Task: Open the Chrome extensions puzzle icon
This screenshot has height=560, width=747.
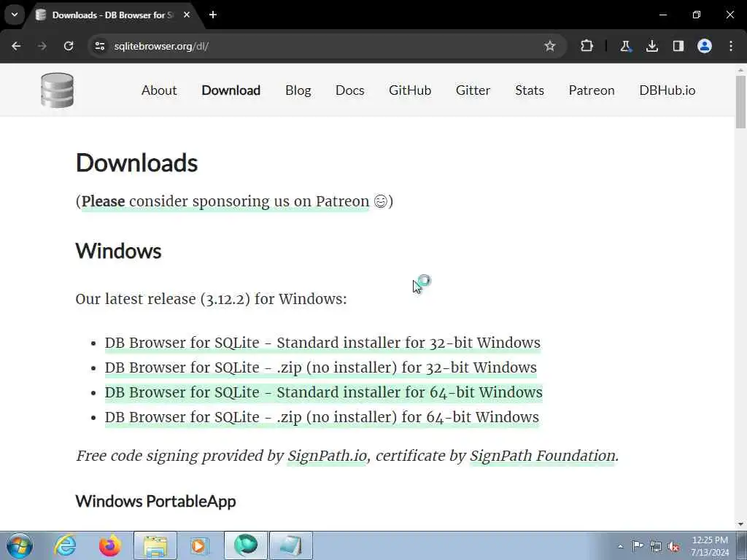Action: pyautogui.click(x=587, y=46)
